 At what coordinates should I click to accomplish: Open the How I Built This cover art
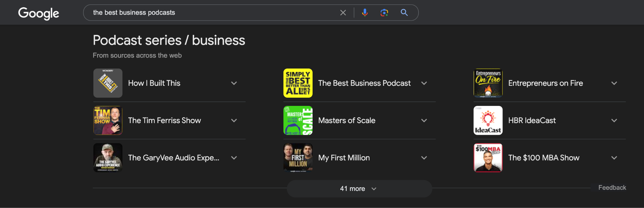[x=108, y=83]
